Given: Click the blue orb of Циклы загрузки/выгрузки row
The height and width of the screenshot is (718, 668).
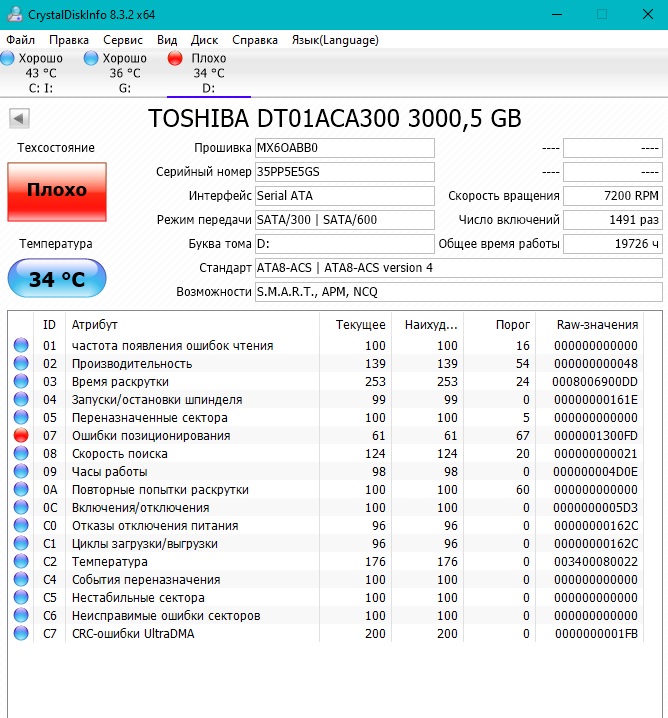Looking at the screenshot, I should (x=21, y=544).
